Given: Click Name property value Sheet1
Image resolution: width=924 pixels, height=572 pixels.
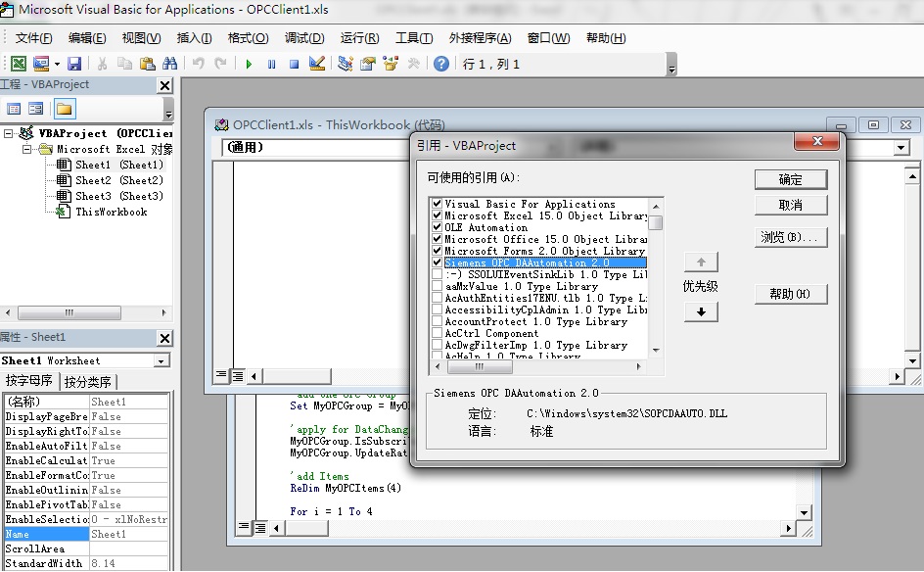Looking at the screenshot, I should click(x=129, y=534).
